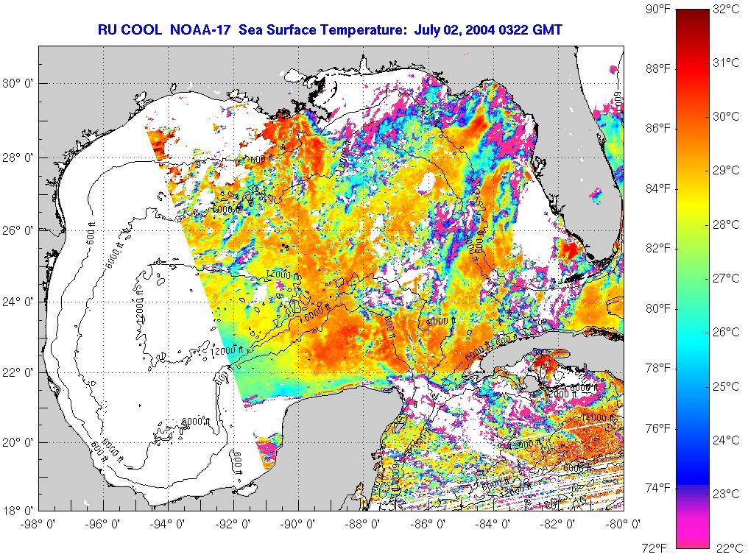
Task: Click the '74°F' colorbar label
Action: click(658, 489)
